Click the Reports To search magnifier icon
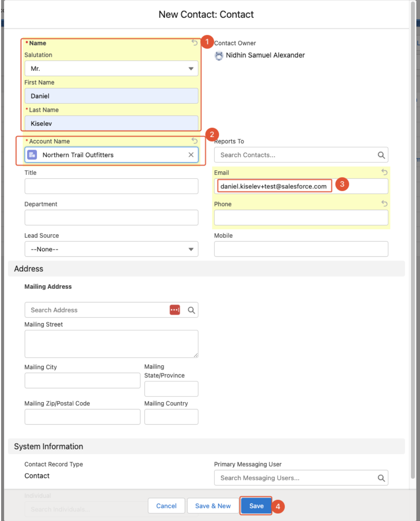The height and width of the screenshot is (521, 420). [x=381, y=155]
